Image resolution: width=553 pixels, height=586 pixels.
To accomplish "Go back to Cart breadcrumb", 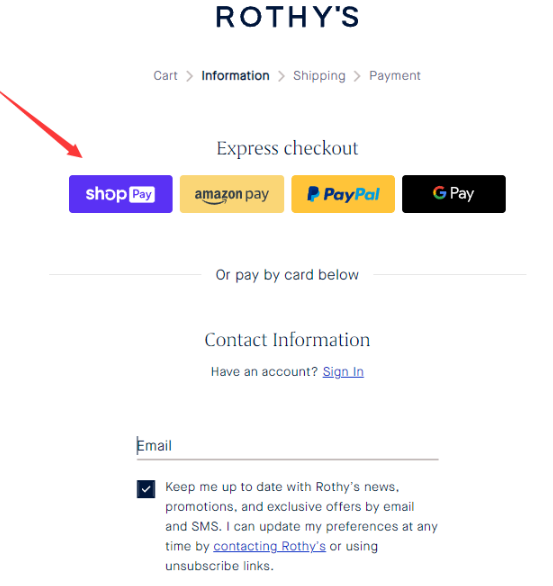I will click(166, 76).
